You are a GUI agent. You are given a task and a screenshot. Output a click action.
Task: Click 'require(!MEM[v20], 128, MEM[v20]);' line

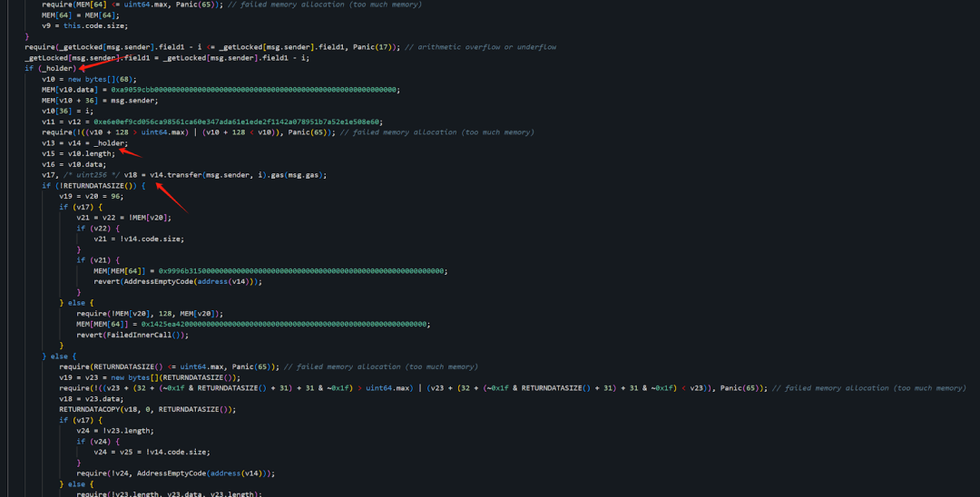click(x=150, y=314)
